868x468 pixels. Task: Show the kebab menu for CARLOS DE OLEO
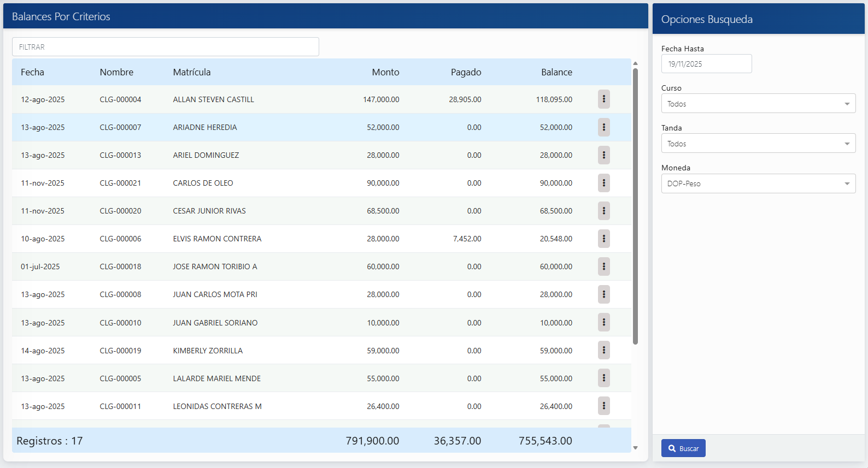click(x=603, y=183)
